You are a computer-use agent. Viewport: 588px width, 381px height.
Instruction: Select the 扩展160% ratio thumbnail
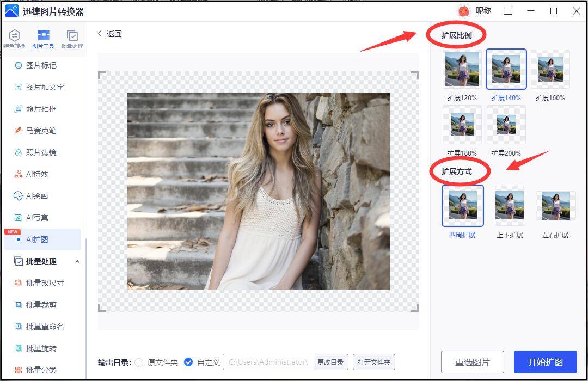[x=550, y=69]
